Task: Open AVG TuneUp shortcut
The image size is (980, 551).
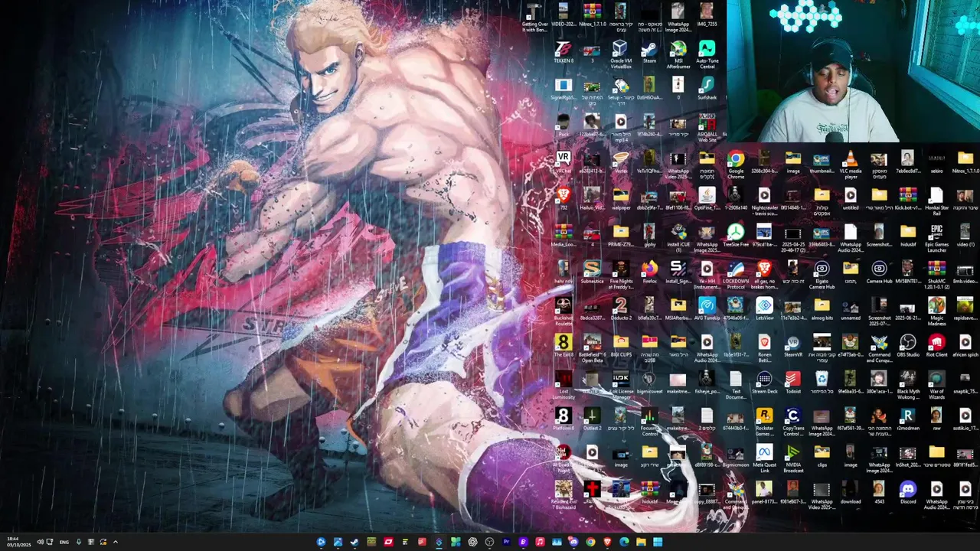Action: pyautogui.click(x=707, y=309)
